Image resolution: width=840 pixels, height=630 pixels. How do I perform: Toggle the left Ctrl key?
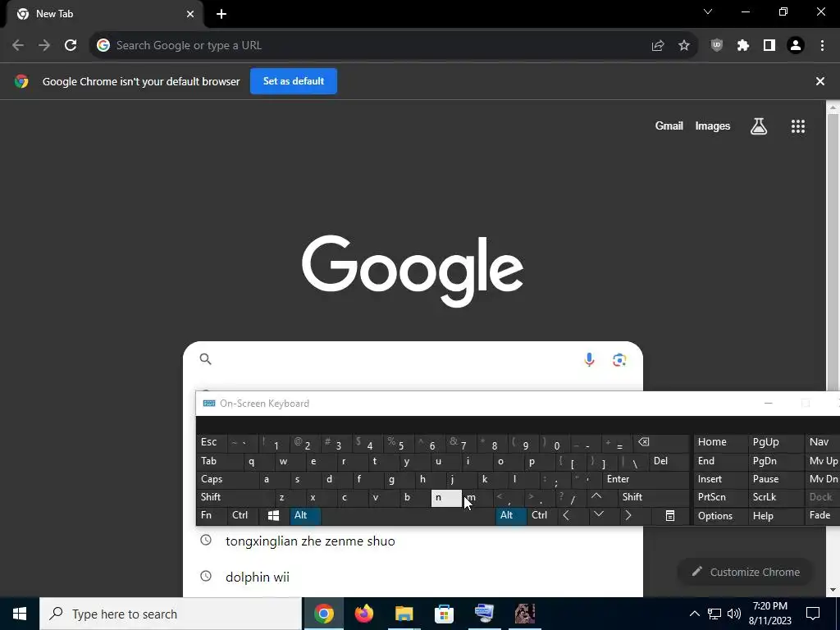pyautogui.click(x=243, y=515)
